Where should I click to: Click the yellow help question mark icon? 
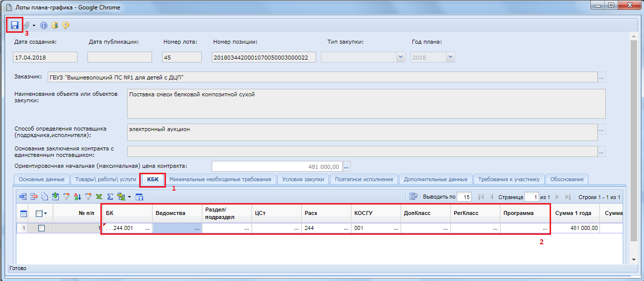point(66,25)
